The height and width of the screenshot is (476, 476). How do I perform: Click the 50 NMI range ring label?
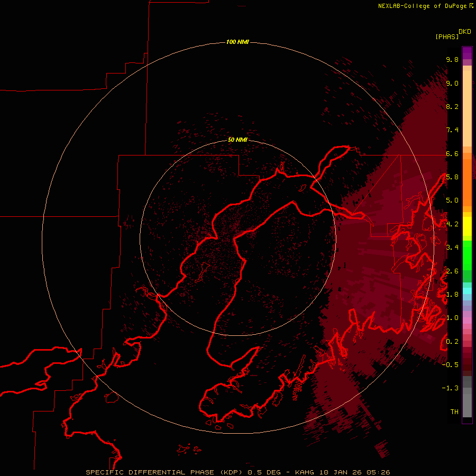tap(237, 140)
